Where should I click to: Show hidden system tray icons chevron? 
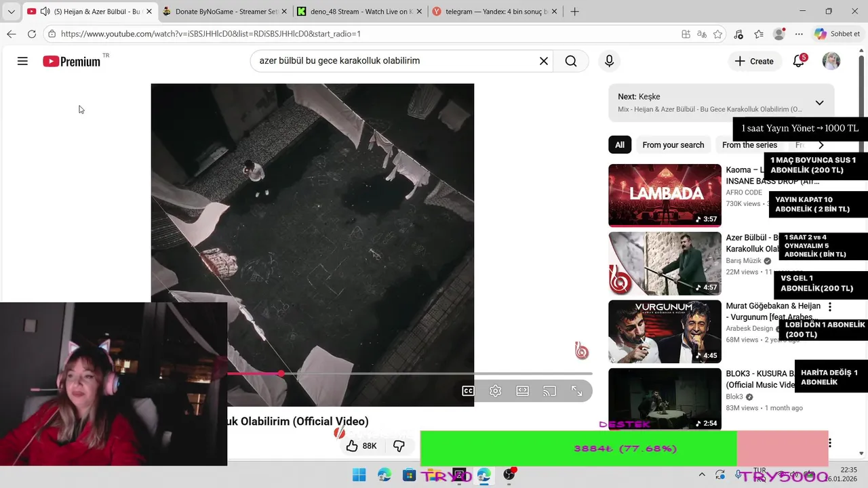[702, 475]
